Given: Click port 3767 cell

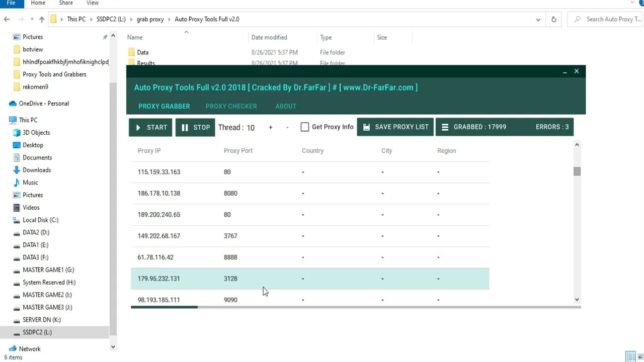Looking at the screenshot, I should coord(230,236).
